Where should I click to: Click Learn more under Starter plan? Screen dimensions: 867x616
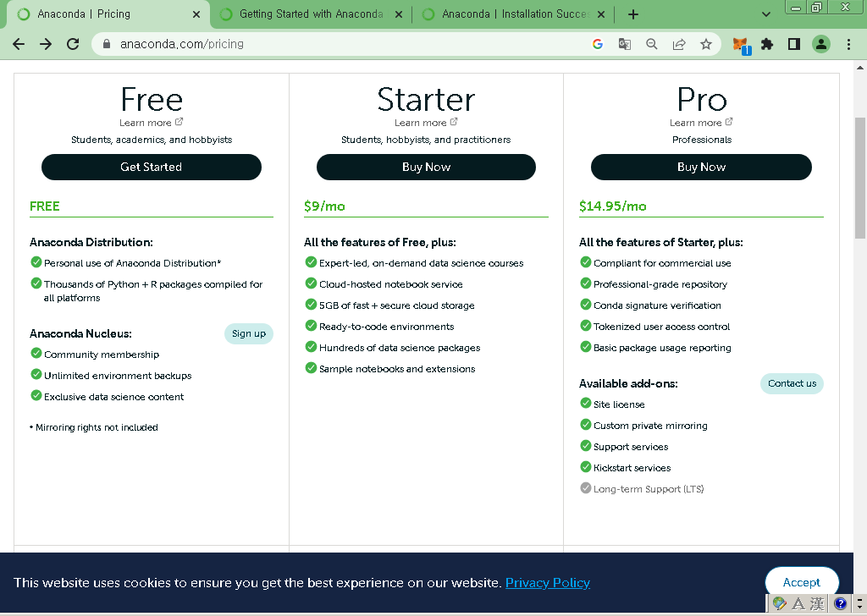426,122
